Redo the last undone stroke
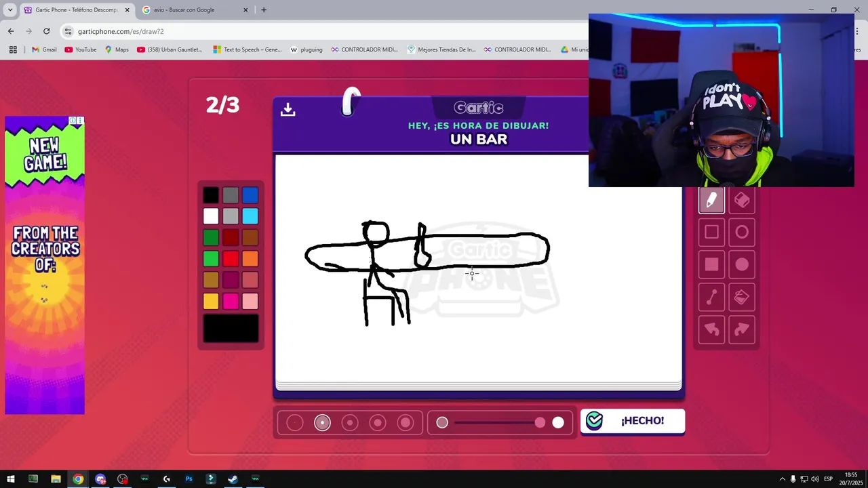The width and height of the screenshot is (868, 488). coord(742,329)
